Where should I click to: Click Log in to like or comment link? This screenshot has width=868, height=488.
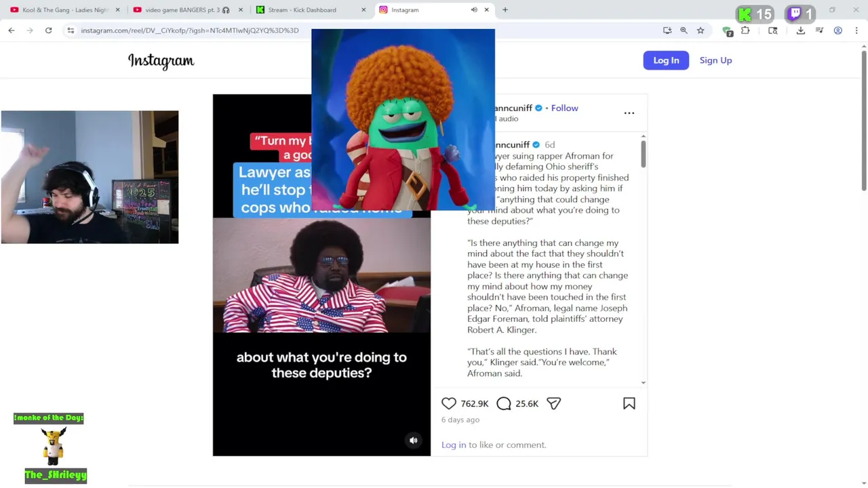454,445
